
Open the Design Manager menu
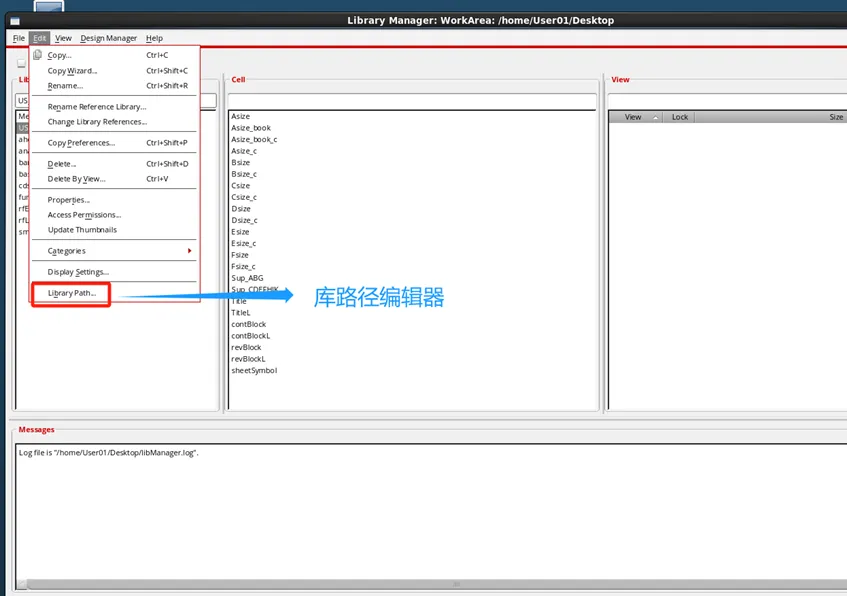point(109,38)
